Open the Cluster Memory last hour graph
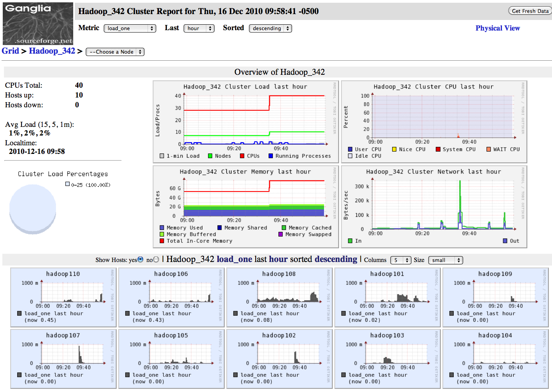 click(245, 206)
